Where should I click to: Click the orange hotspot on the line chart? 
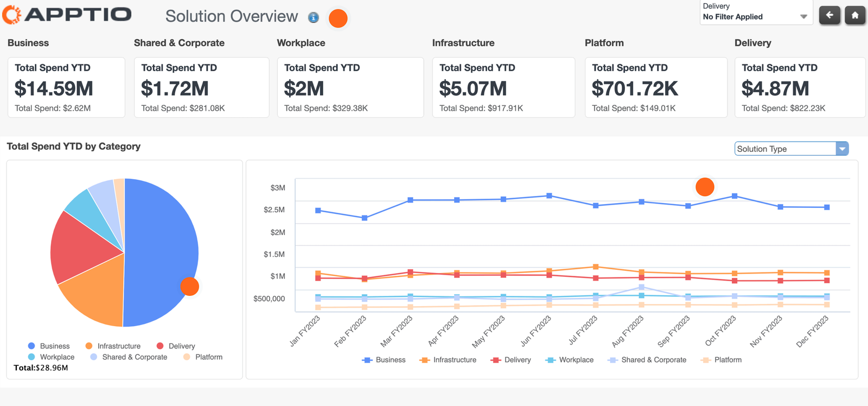pyautogui.click(x=705, y=187)
